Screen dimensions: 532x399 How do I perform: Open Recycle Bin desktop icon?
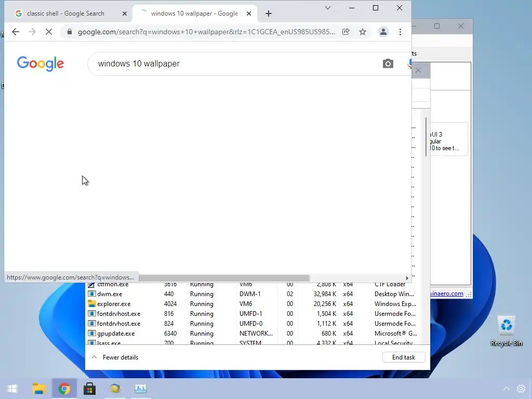click(506, 331)
